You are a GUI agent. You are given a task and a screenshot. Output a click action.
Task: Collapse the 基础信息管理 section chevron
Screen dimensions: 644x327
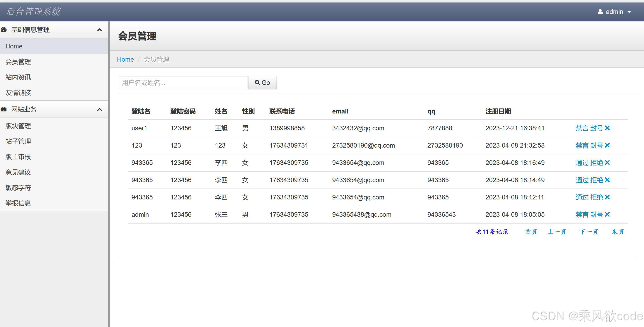pos(99,30)
